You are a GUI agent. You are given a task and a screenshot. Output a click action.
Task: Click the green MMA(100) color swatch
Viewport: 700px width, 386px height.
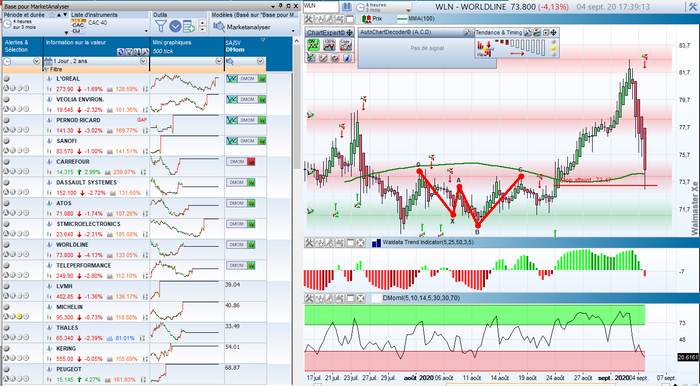point(402,19)
